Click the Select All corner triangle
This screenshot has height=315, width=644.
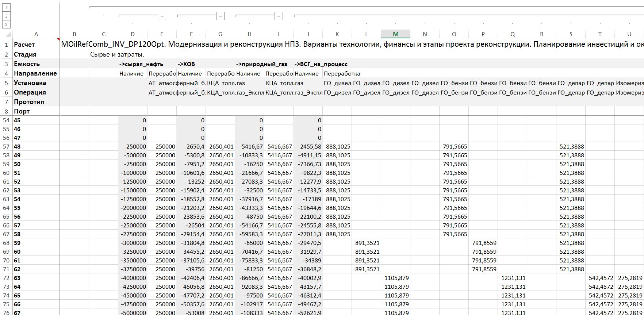(9, 34)
